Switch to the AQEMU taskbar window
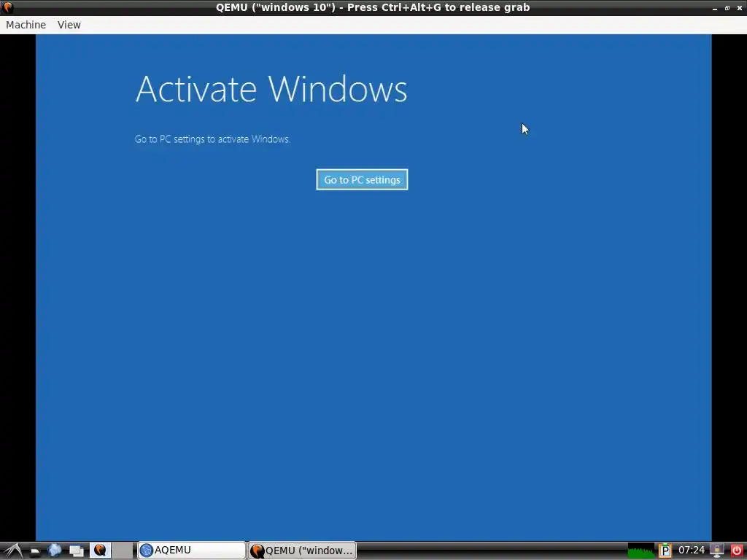This screenshot has width=747, height=560. pyautogui.click(x=192, y=551)
